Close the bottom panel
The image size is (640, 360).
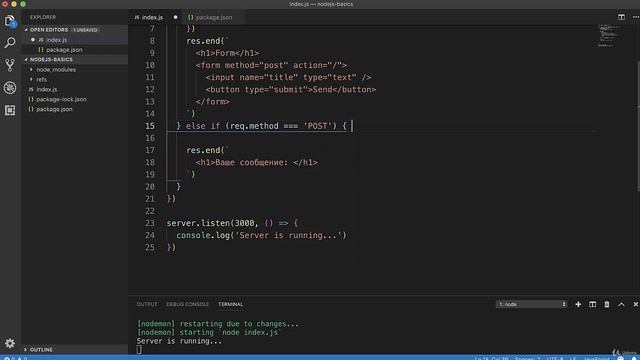tap(636, 304)
